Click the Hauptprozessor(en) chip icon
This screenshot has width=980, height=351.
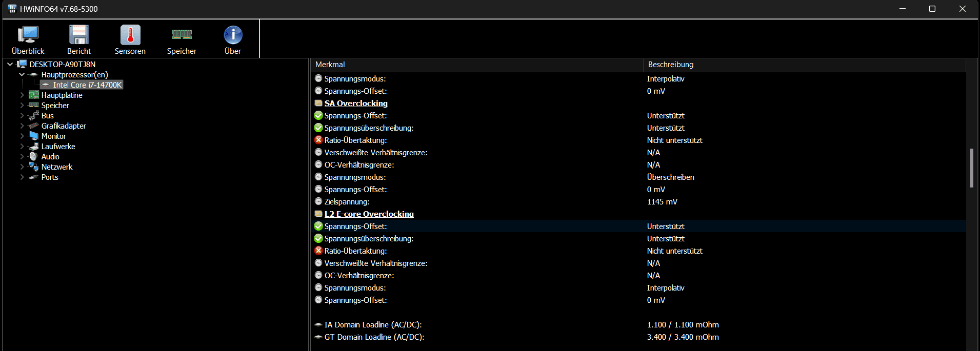34,74
